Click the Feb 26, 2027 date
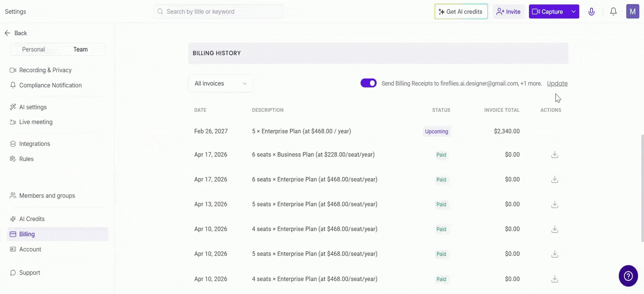 tap(211, 131)
